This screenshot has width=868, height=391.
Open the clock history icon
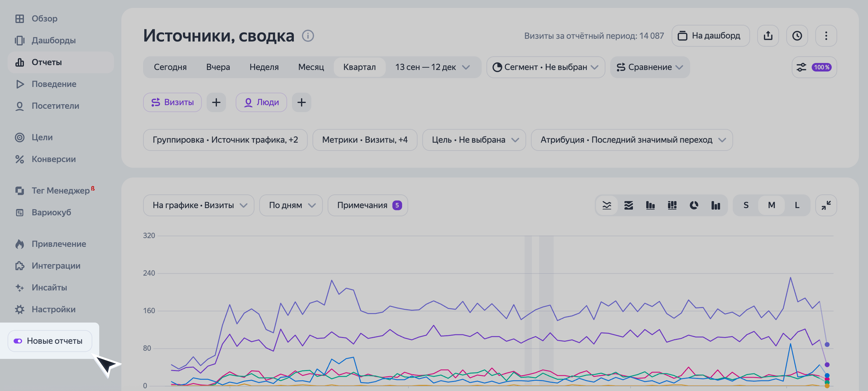[797, 36]
